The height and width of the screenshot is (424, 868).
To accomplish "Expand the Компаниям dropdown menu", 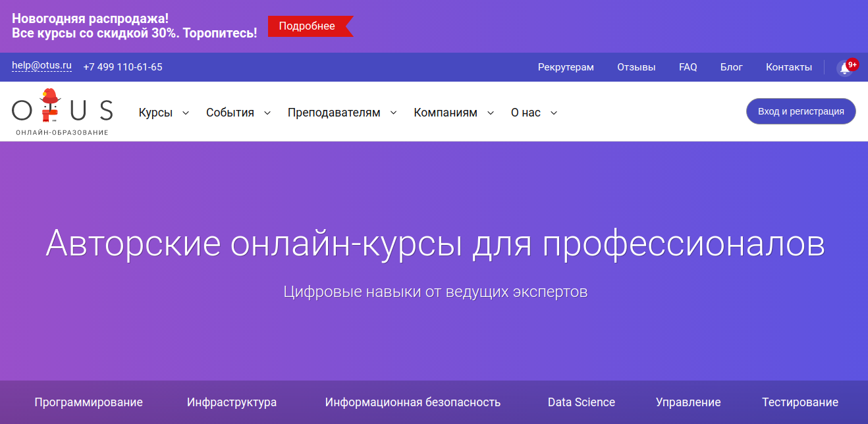I will tap(445, 112).
